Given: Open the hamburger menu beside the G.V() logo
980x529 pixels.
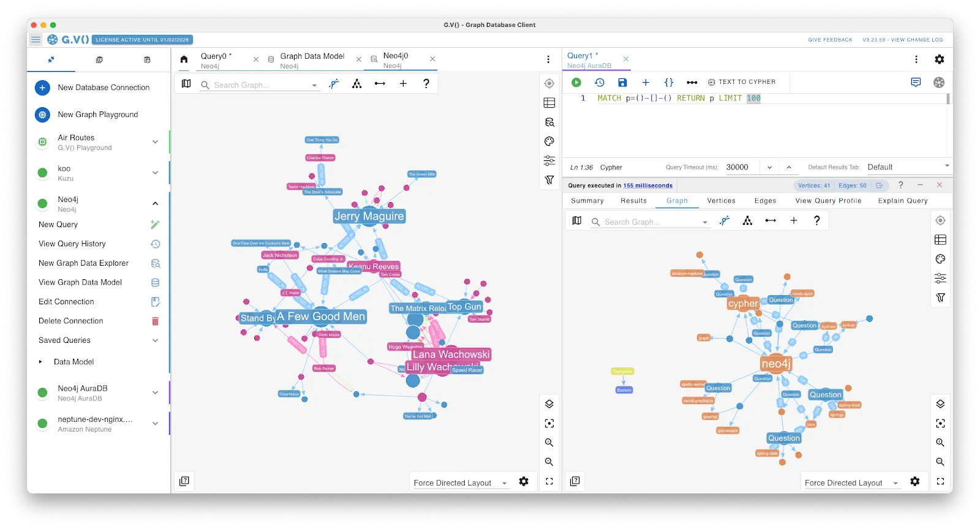Looking at the screenshot, I should [36, 40].
